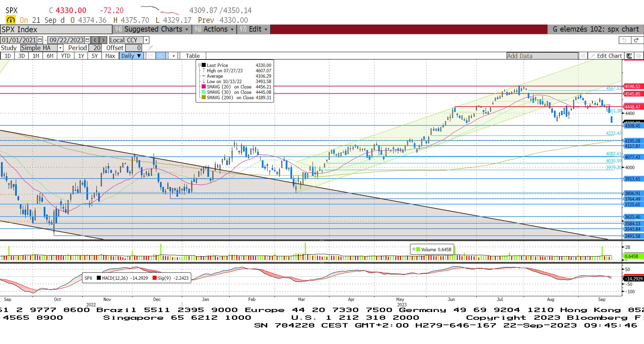This screenshot has height=344, width=644.
Task: Open the Local CCY currency dropdown
Action: pyautogui.click(x=146, y=40)
